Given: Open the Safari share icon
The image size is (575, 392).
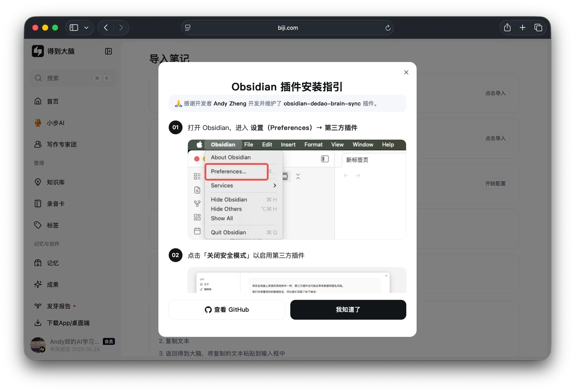Looking at the screenshot, I should [507, 27].
